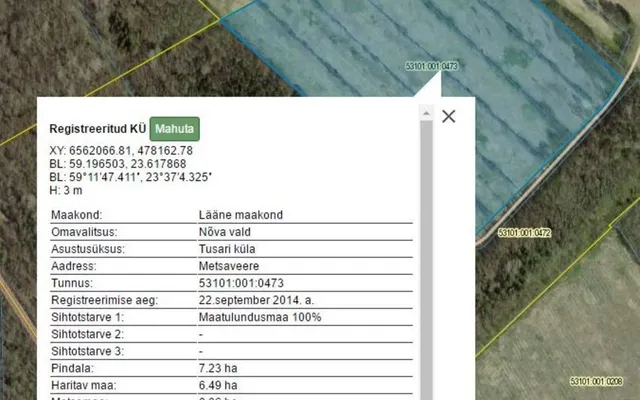Screen dimensions: 640x400
Task: Click the XY coordinates line
Action: (x=121, y=151)
